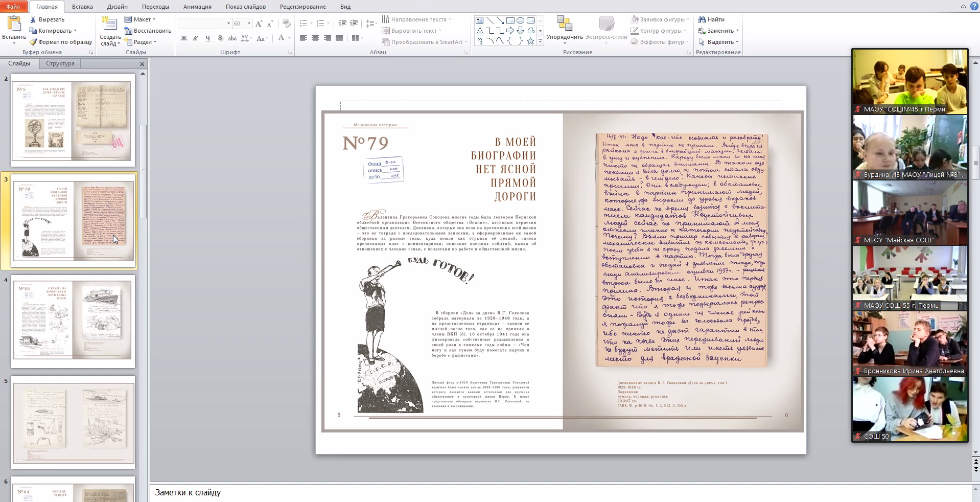The width and height of the screenshot is (980, 502).
Task: Click the Restore (Восстановить) slide button
Action: pos(148,31)
